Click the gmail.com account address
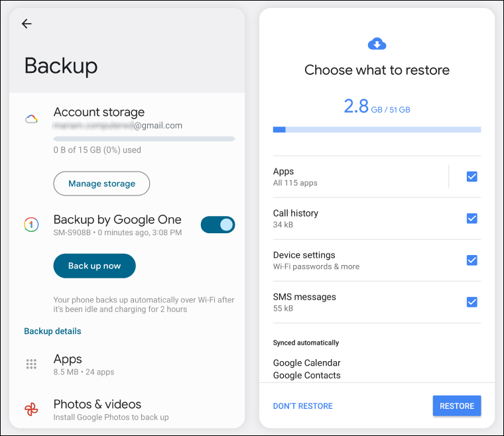Image resolution: width=504 pixels, height=436 pixels. [117, 125]
